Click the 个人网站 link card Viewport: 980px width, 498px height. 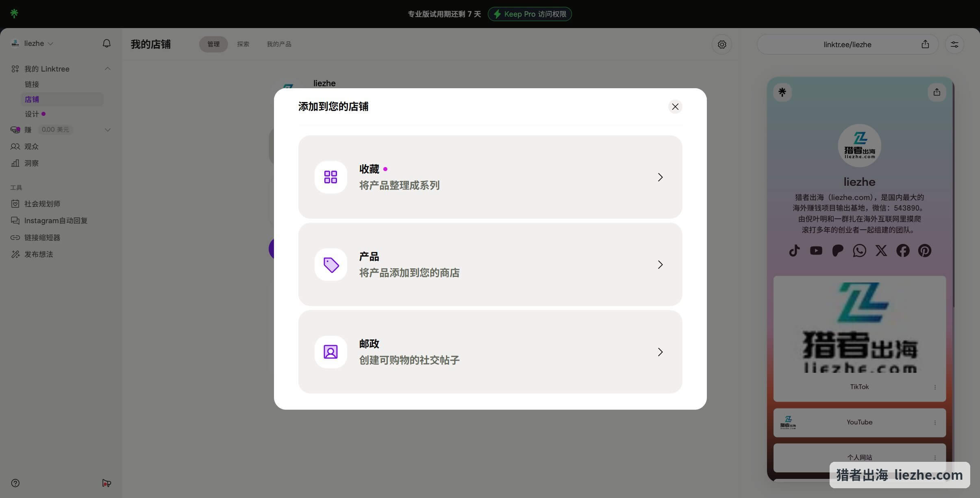click(x=859, y=458)
